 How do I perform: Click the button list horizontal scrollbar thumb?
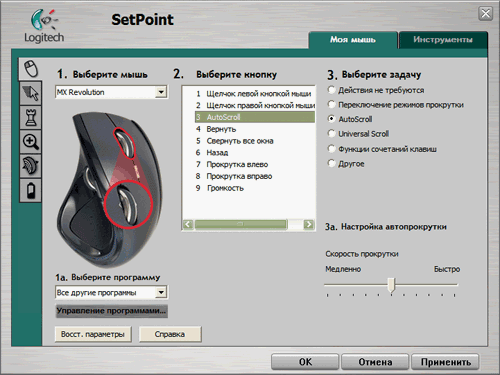241,224
